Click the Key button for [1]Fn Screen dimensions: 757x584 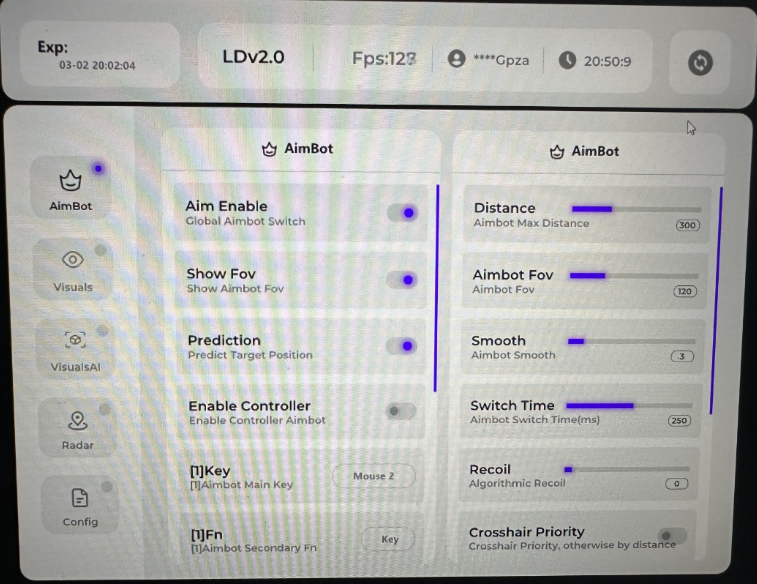pos(389,540)
